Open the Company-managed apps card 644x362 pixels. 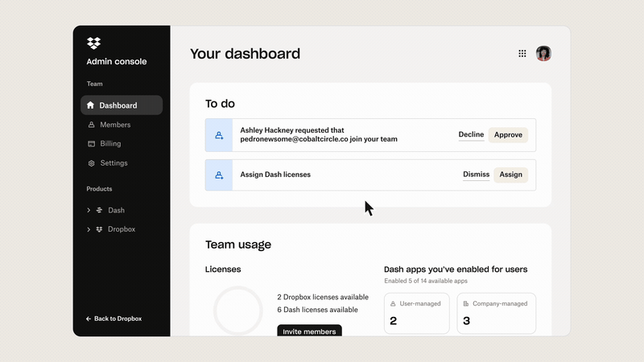click(497, 313)
